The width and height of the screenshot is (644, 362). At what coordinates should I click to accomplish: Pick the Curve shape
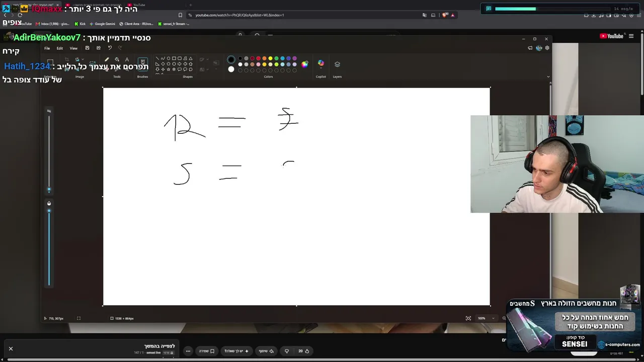163,58
